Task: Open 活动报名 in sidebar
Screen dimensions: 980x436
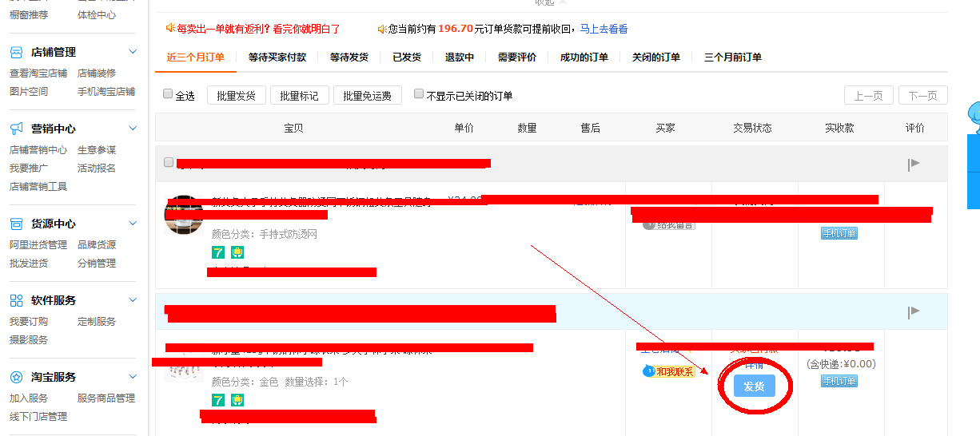Action: click(x=97, y=168)
